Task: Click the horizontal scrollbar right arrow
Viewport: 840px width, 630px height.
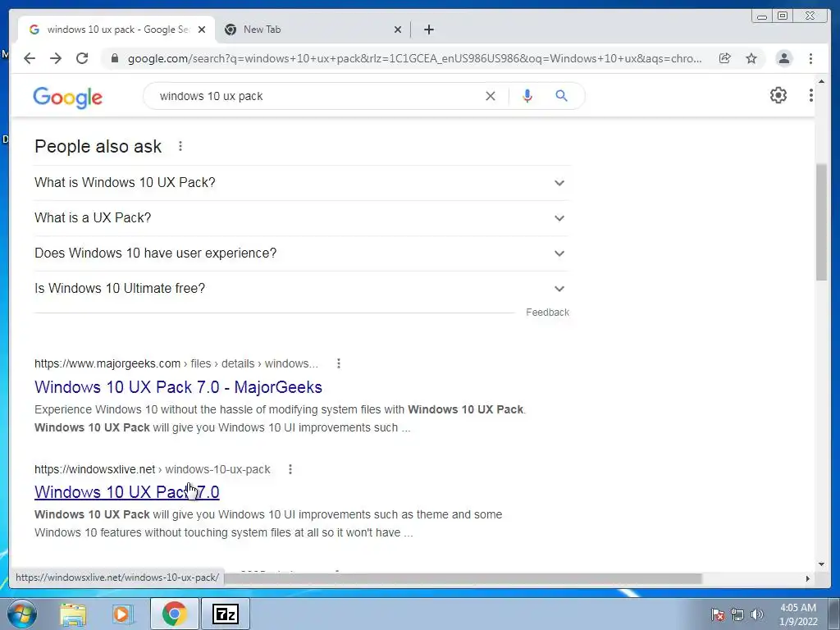Action: 808,578
